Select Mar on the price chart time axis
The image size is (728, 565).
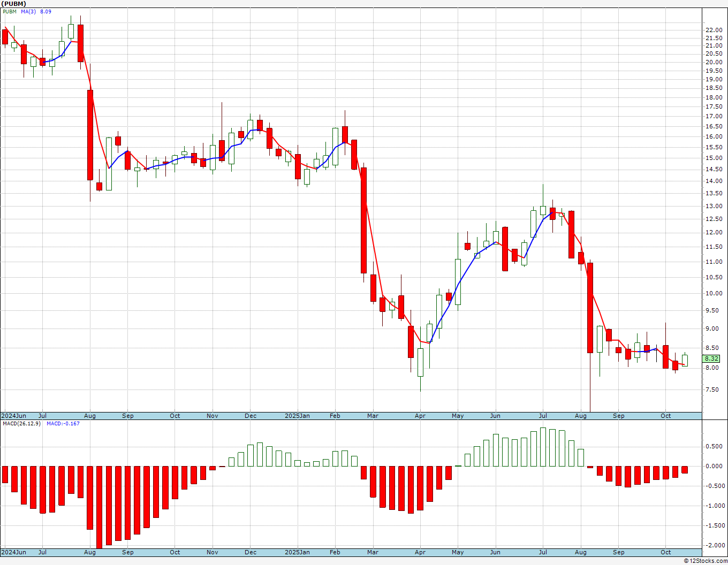pos(373,416)
